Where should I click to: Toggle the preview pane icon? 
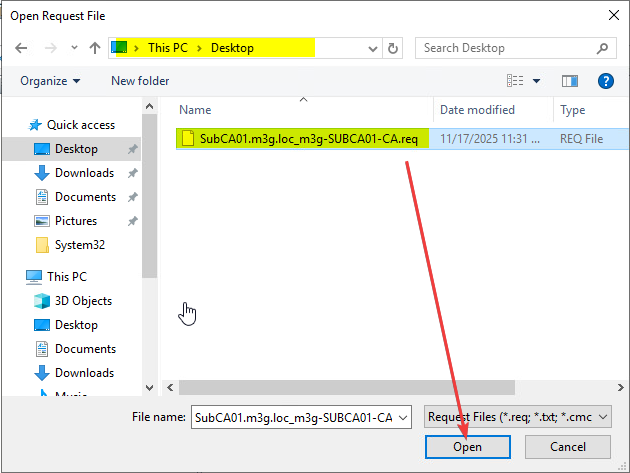click(570, 81)
